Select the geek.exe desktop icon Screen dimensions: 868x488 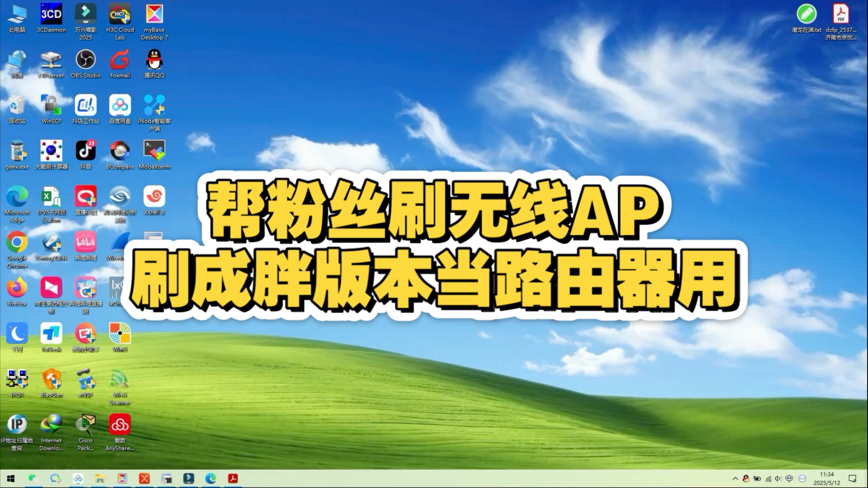tap(17, 155)
